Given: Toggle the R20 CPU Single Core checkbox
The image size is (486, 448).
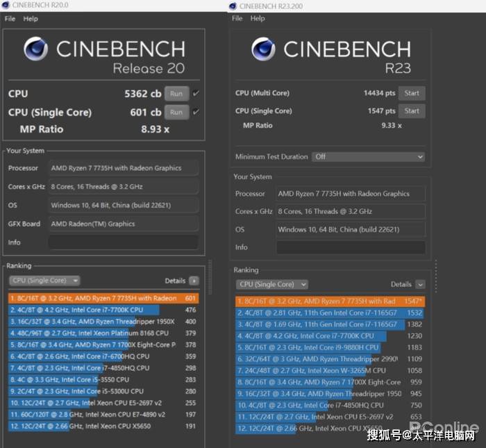Looking at the screenshot, I should tap(196, 112).
